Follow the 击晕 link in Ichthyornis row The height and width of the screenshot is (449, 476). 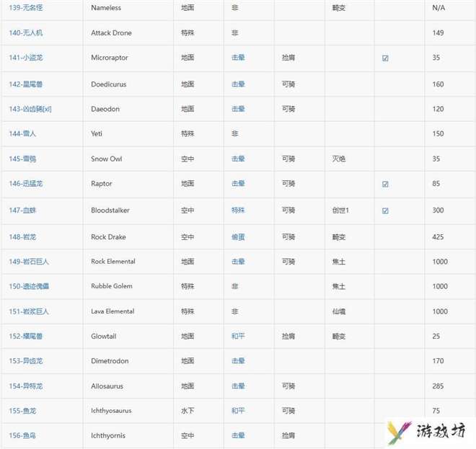point(238,435)
